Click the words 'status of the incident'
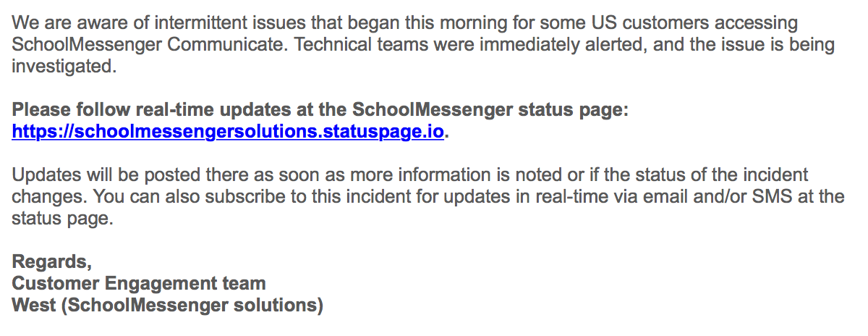Screen dimensions: 868x336 729,175
